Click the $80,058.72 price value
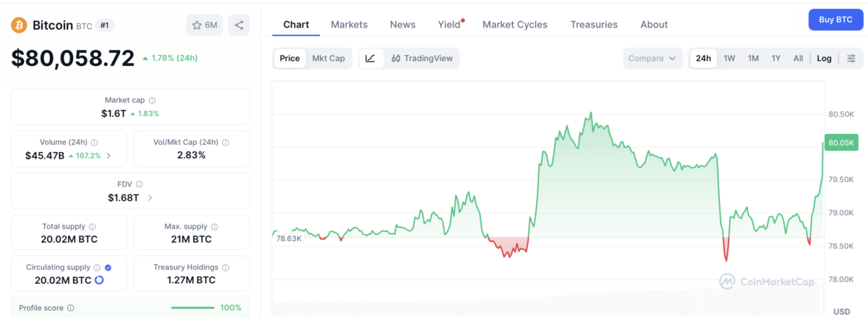Viewport: 868px width, 318px height. pyautogui.click(x=73, y=58)
